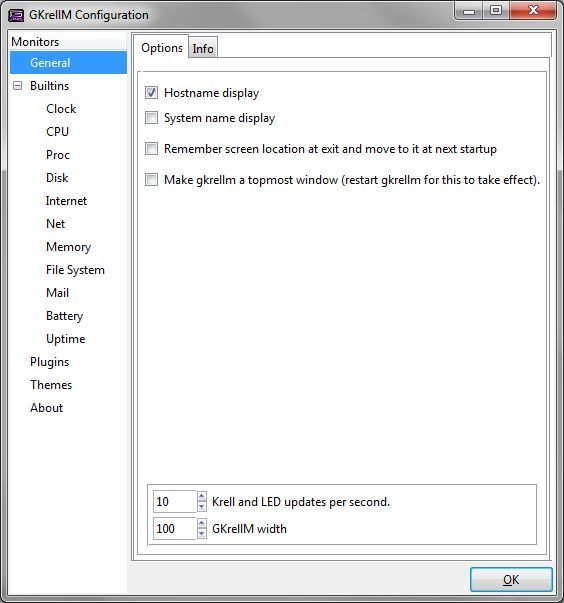Click the Monitors column header
564x603 pixels.
[x=68, y=41]
